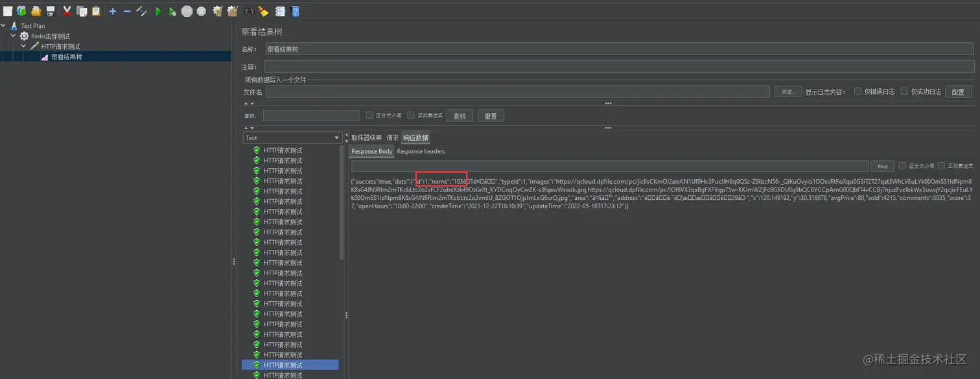Image resolution: width=980 pixels, height=379 pixels.
Task: Select HTTP请求测试 sampler in test plan tree
Action: [61, 47]
